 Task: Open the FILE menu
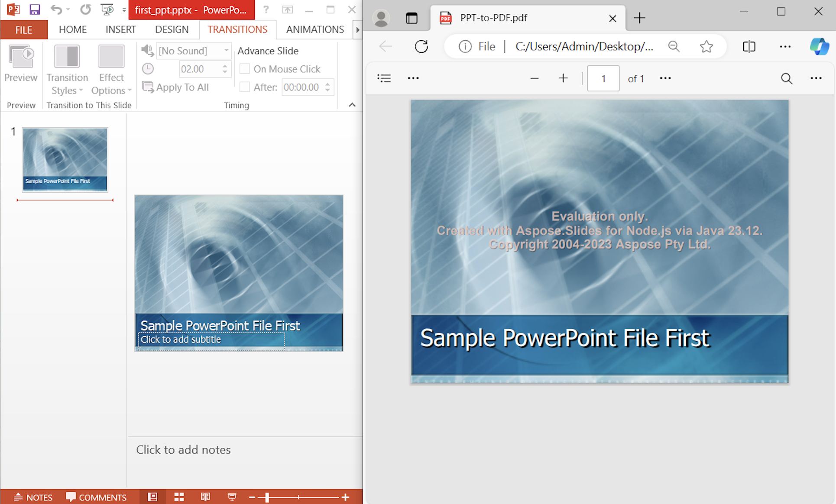click(x=24, y=29)
